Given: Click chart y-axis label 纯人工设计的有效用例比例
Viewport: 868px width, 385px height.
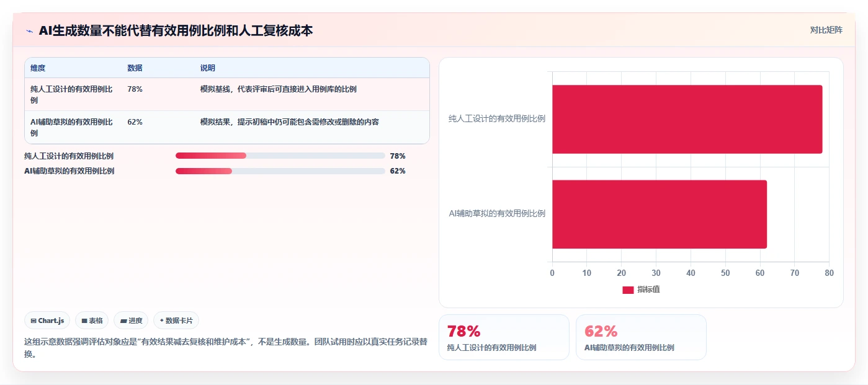Looking at the screenshot, I should [x=497, y=118].
